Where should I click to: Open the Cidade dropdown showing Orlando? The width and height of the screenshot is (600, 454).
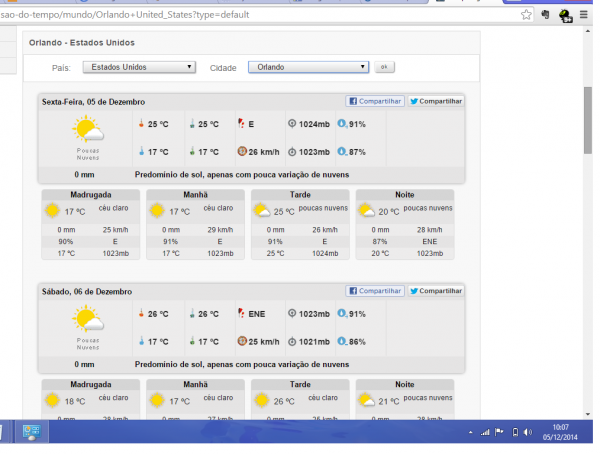pos(309,67)
